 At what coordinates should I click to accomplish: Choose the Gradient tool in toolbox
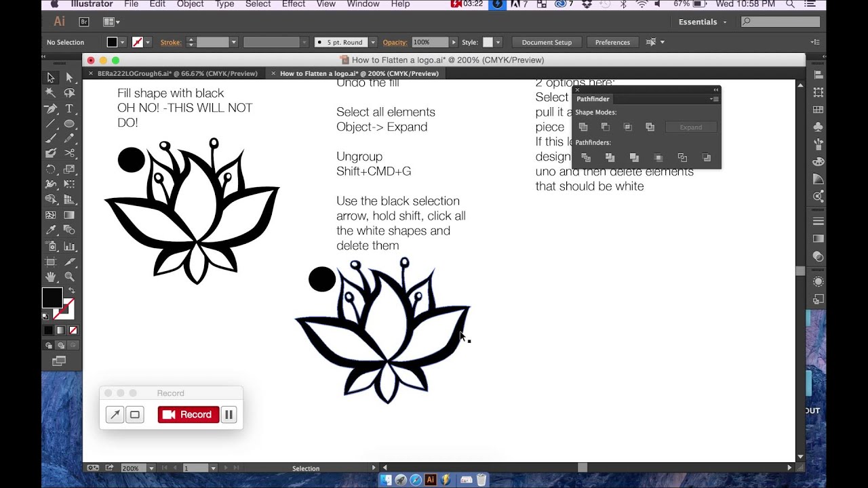(x=69, y=215)
